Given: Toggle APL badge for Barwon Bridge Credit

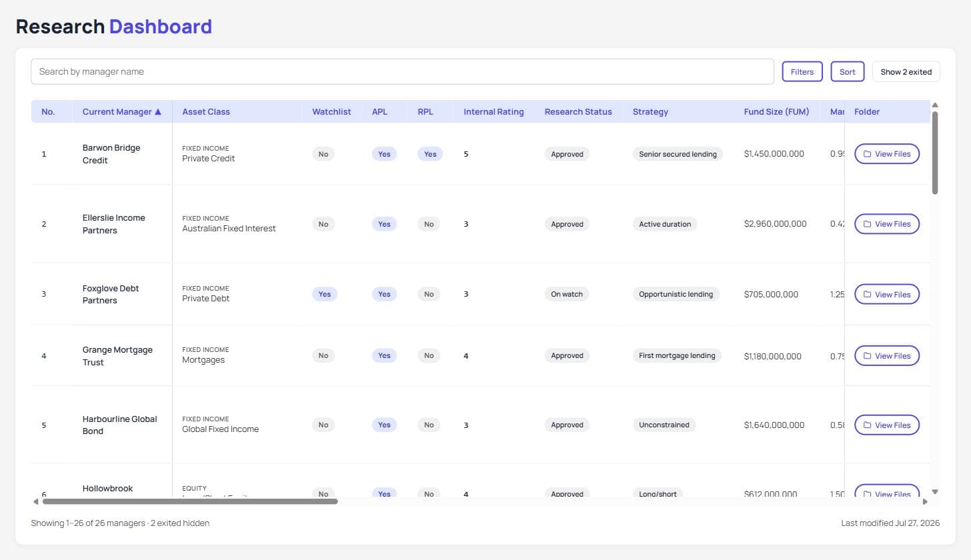Looking at the screenshot, I should pos(384,154).
